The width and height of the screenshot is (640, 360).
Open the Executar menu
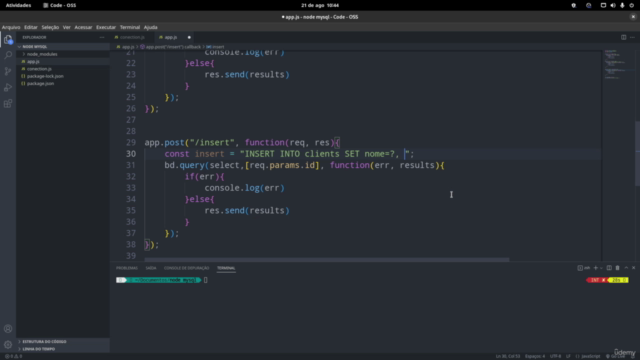[x=106, y=27]
